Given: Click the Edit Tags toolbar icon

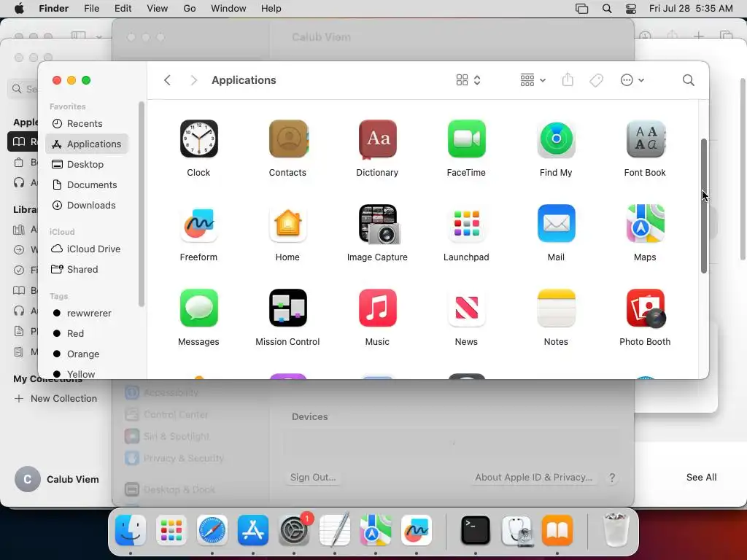Looking at the screenshot, I should tap(596, 80).
